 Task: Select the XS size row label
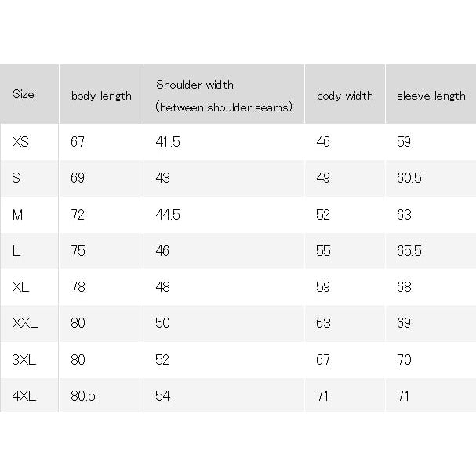[x=20, y=142]
